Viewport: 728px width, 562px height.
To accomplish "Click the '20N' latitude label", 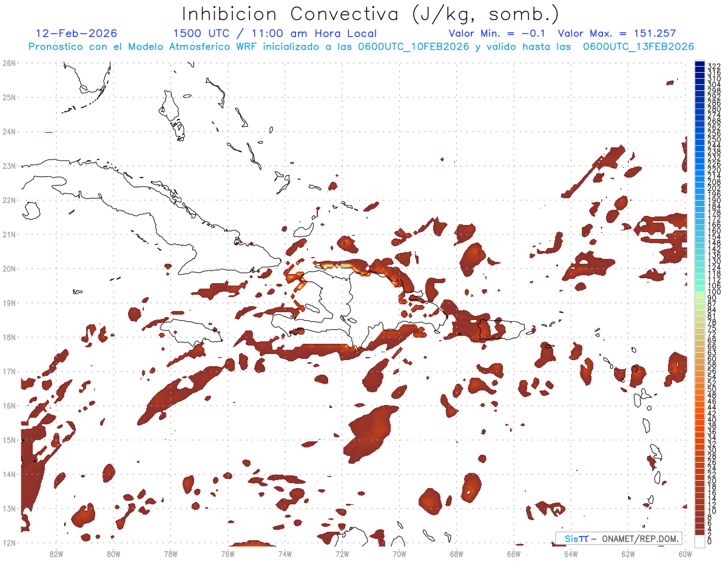I will click(9, 269).
